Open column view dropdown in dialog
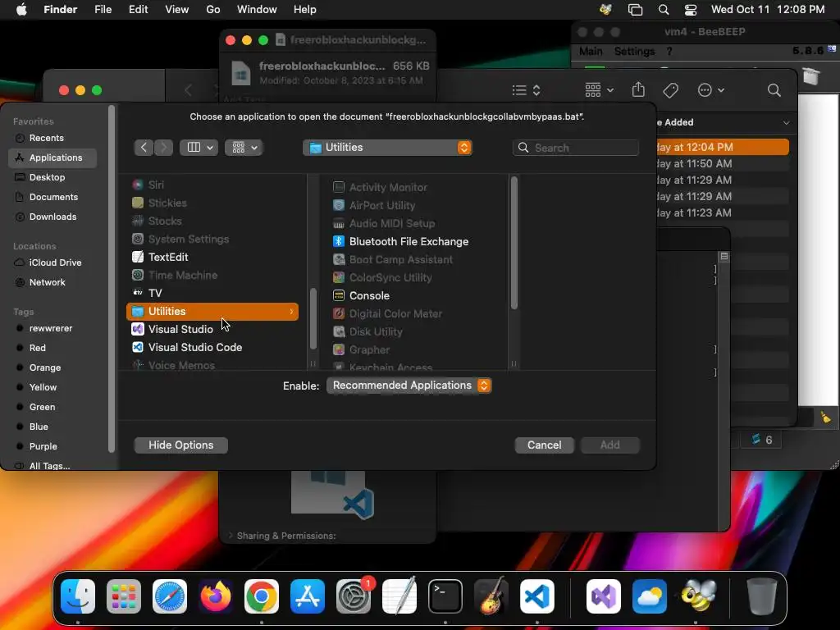The height and width of the screenshot is (630, 840). tap(199, 148)
